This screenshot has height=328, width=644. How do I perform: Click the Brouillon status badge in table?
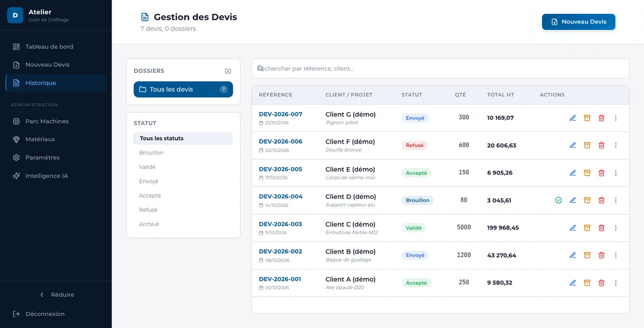tap(418, 200)
